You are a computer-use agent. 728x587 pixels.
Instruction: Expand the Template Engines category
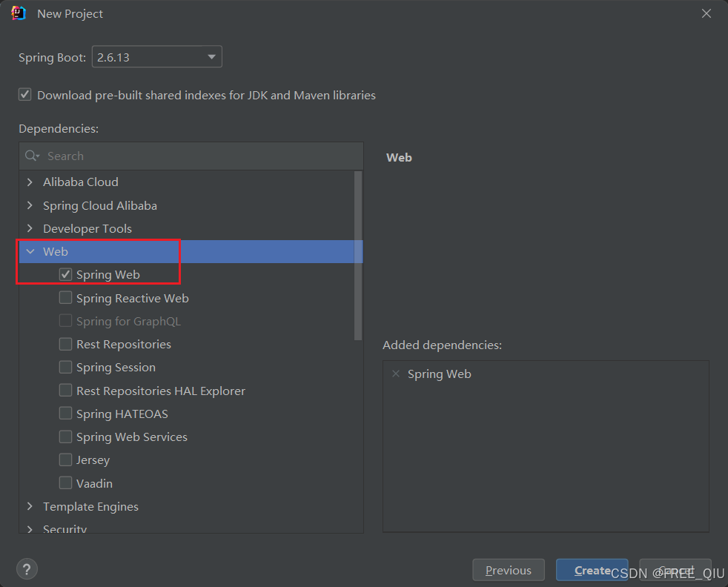point(30,506)
